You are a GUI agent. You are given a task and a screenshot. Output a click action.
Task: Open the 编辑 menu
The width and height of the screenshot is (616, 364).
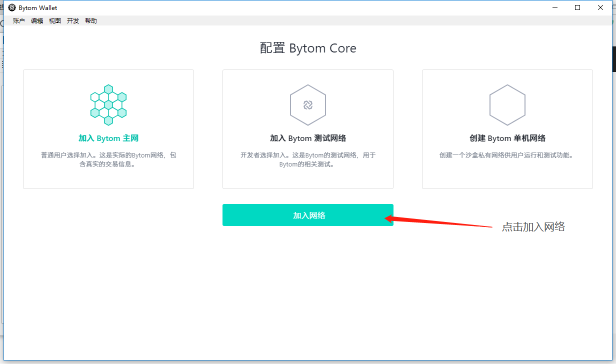click(37, 20)
